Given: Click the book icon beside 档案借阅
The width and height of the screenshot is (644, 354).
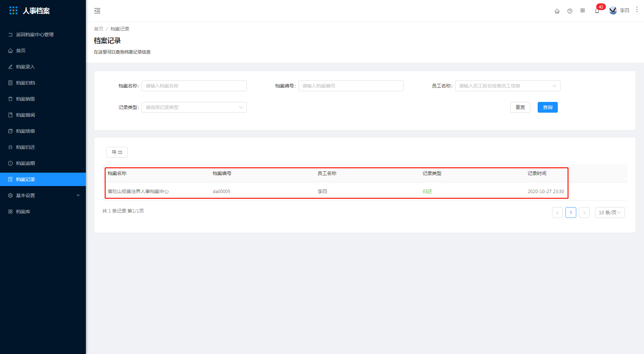Looking at the screenshot, I should (10, 115).
